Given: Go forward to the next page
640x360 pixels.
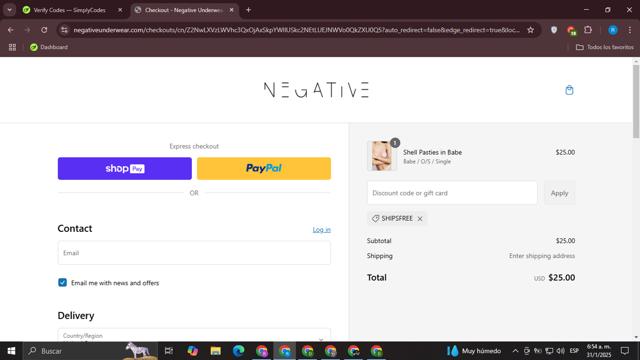Looking at the screenshot, I should coord(27,30).
